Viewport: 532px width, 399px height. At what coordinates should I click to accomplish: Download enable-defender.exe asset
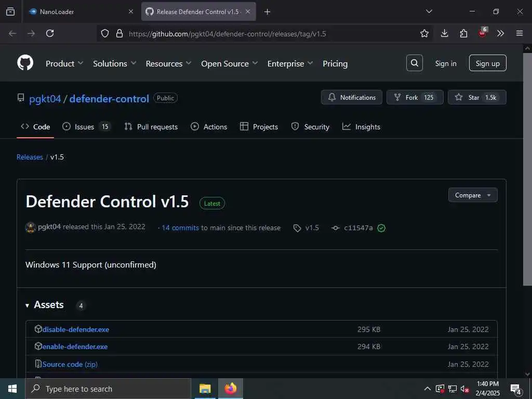click(75, 347)
